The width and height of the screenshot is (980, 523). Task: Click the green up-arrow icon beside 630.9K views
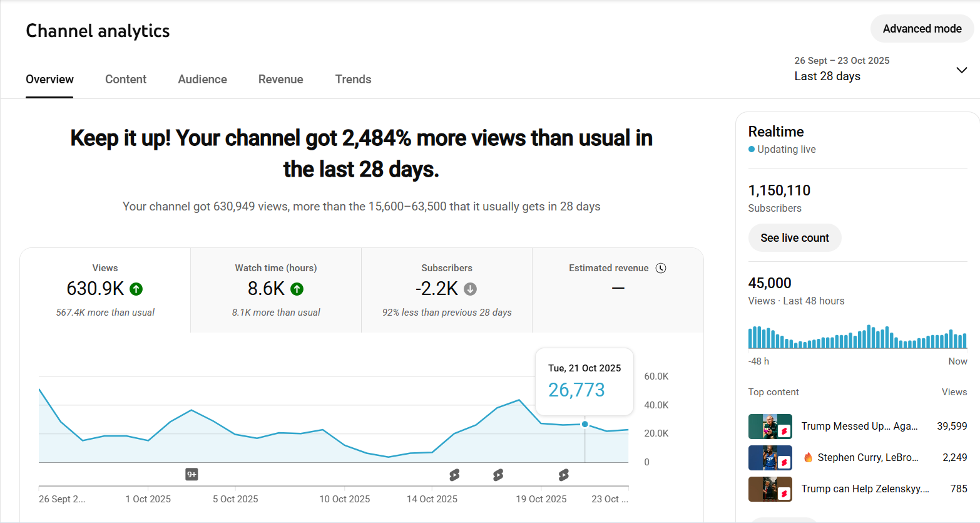[136, 289]
